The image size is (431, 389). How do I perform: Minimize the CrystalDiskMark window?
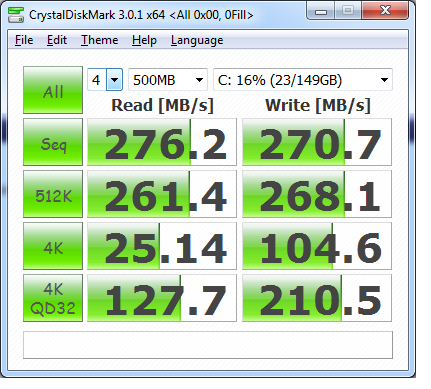click(321, 12)
